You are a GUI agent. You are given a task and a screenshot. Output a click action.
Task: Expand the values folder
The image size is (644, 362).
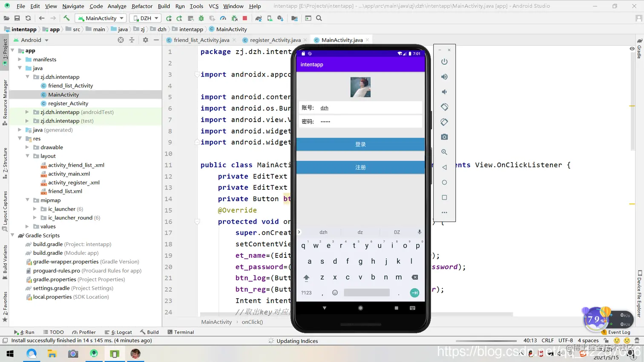point(28,227)
